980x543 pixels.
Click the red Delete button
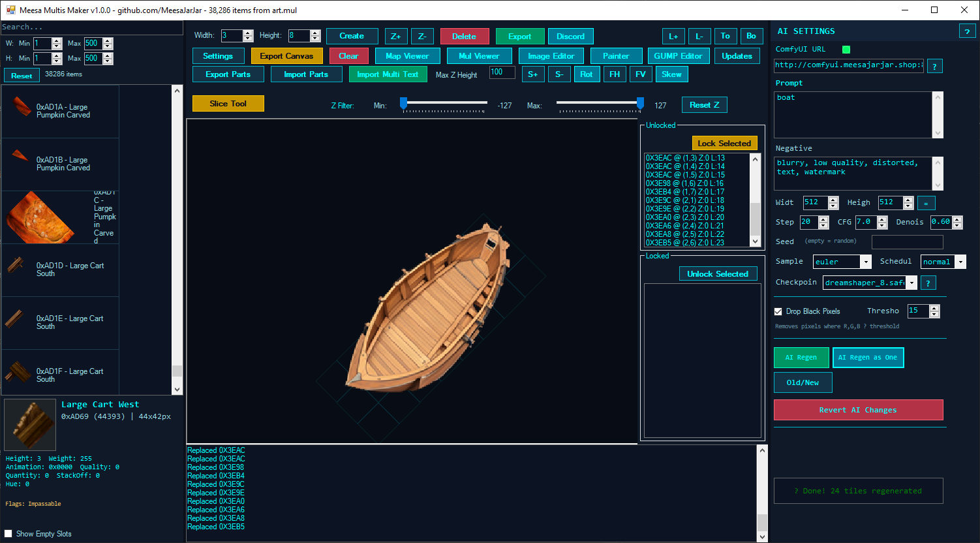464,37
